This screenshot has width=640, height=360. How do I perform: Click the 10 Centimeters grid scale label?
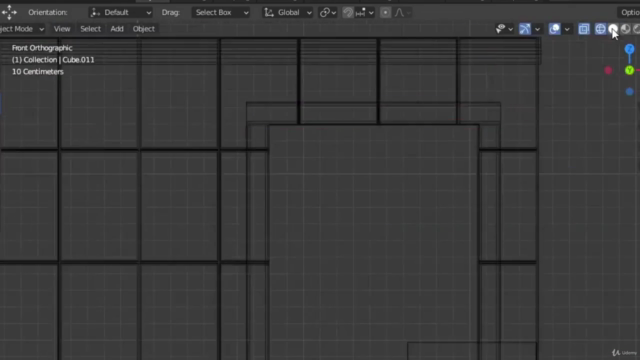38,71
